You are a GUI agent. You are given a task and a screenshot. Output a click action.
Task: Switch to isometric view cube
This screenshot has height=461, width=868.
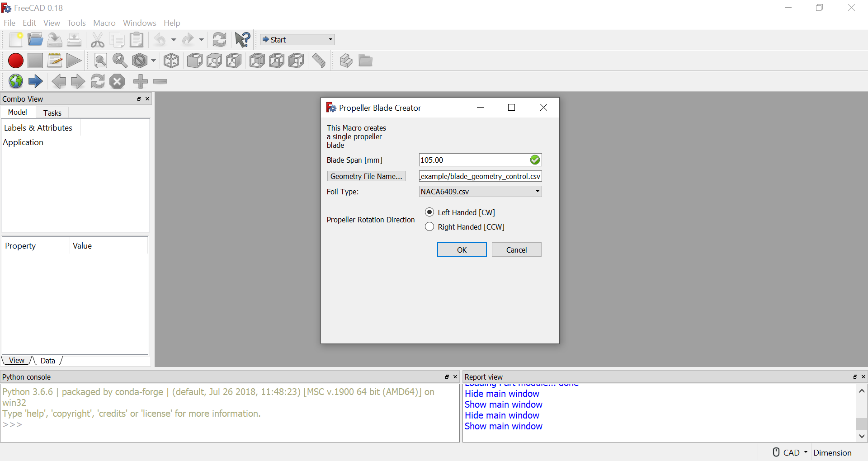[171, 61]
